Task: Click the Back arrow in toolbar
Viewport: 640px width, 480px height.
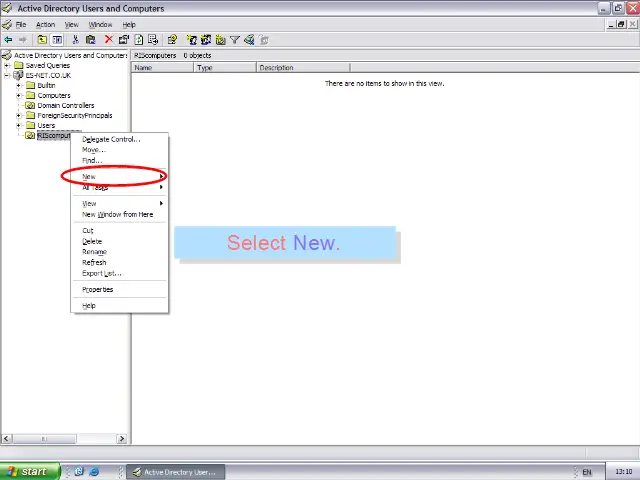Action: [x=8, y=40]
